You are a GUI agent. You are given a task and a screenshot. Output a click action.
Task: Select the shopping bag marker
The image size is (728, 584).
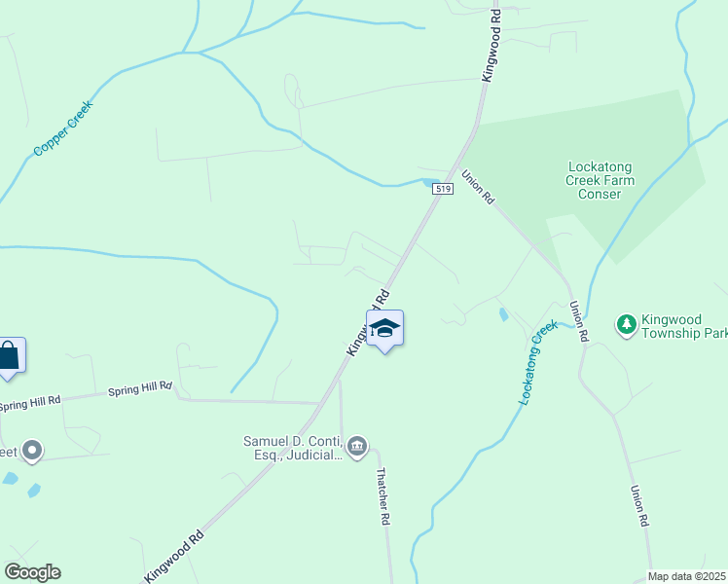coord(10,358)
